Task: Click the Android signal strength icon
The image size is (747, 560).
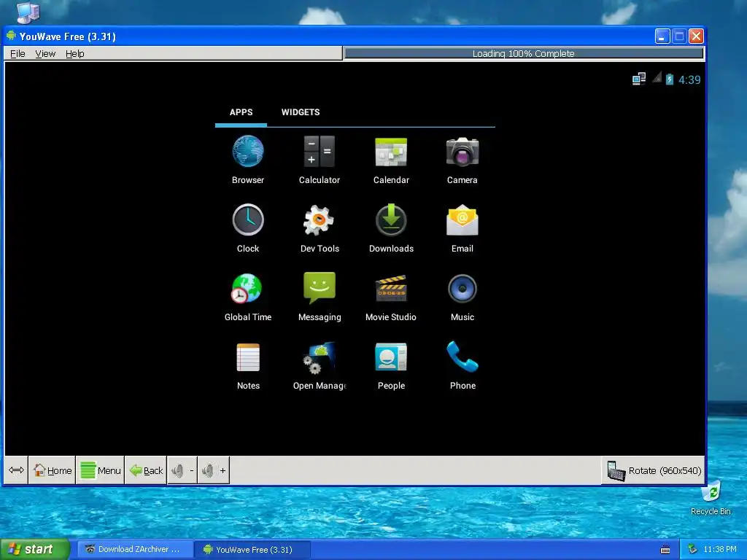Action: tap(657, 77)
